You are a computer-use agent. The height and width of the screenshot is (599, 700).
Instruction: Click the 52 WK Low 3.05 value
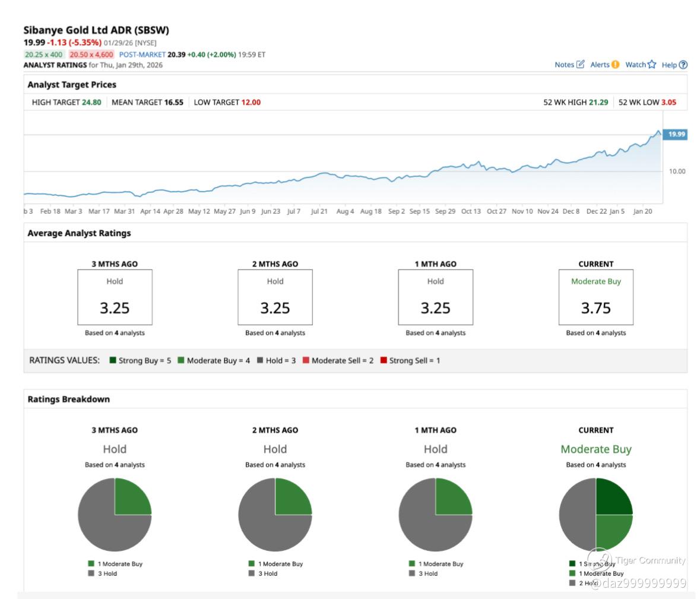click(x=669, y=102)
